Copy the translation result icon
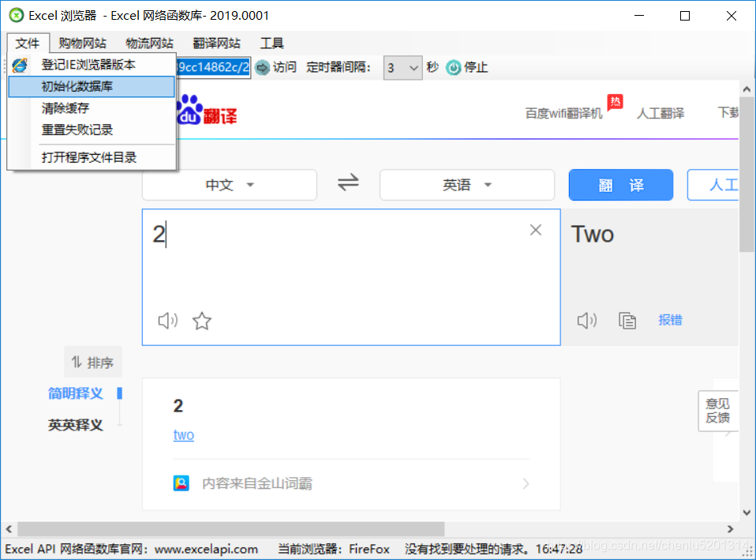 pyautogui.click(x=627, y=321)
